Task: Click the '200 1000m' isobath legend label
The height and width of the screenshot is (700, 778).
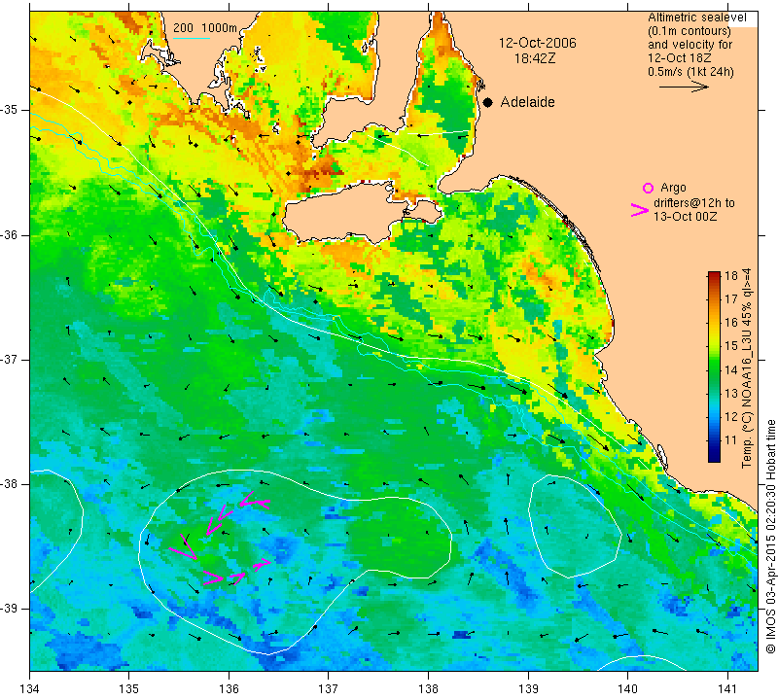Action: 205,28
